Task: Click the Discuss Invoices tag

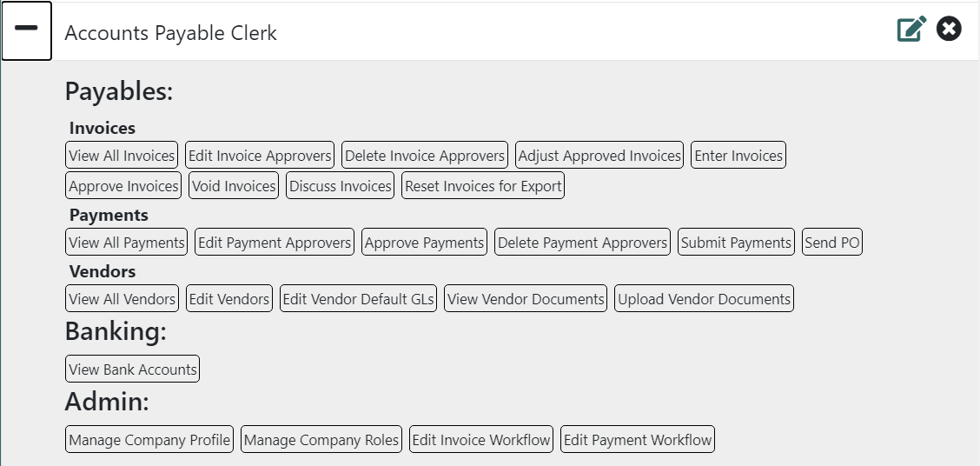Action: [341, 186]
